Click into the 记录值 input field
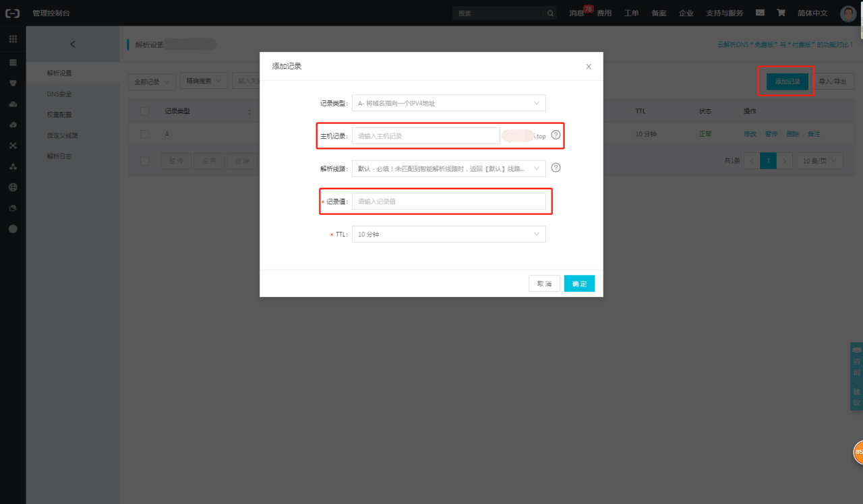 pos(448,201)
